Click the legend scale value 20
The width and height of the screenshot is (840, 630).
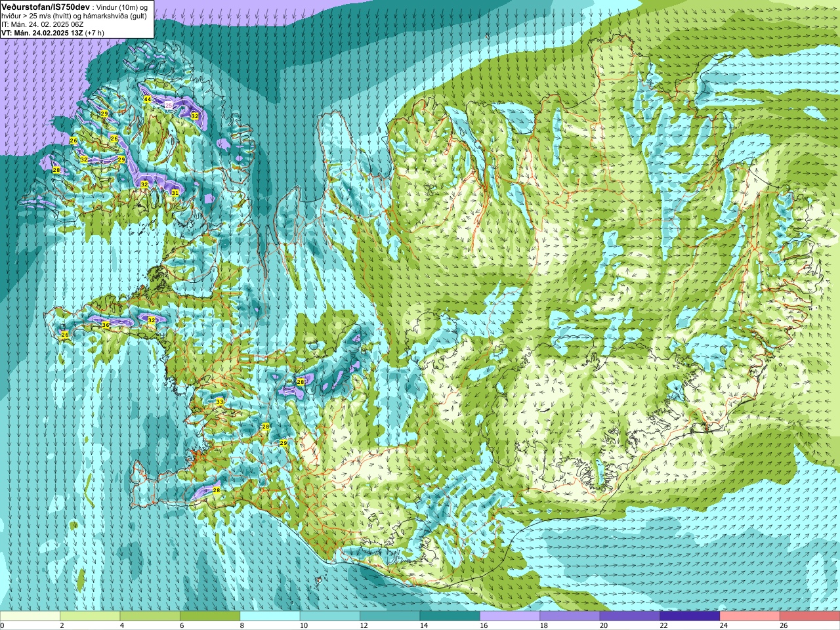[603, 626]
